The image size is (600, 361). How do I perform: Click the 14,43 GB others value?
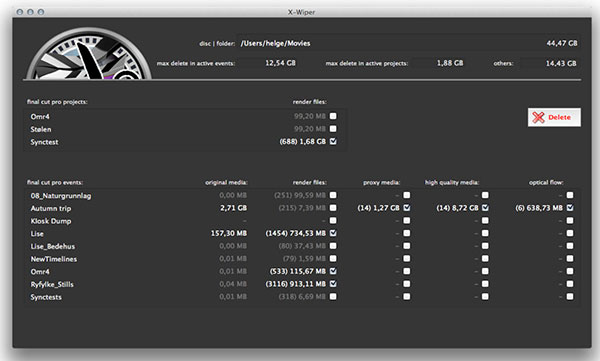click(561, 63)
